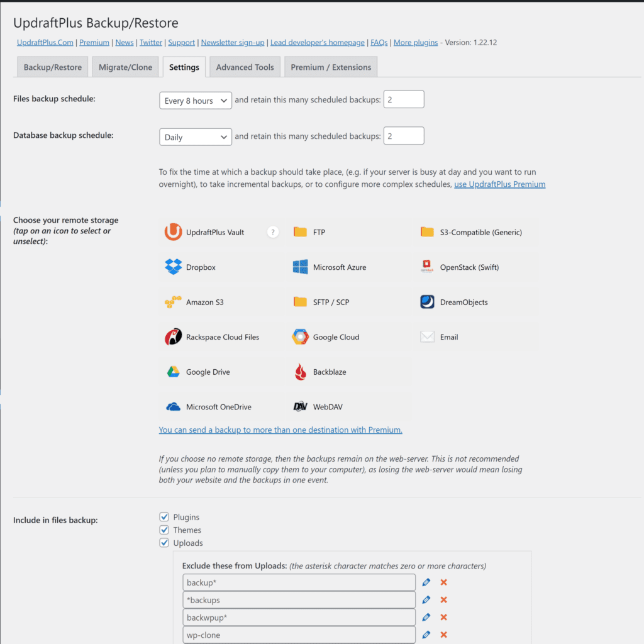Select the Settings tab
The height and width of the screenshot is (644, 644).
click(184, 67)
